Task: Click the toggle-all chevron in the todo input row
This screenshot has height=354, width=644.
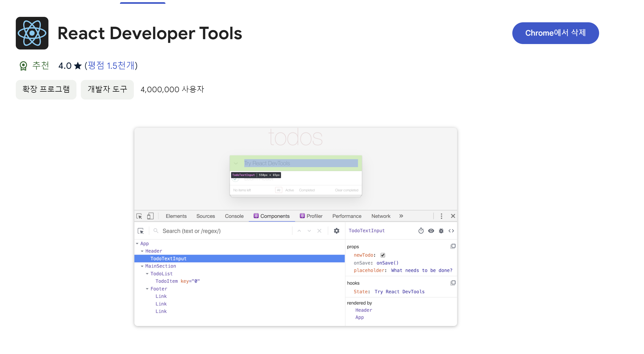Action: [x=236, y=163]
